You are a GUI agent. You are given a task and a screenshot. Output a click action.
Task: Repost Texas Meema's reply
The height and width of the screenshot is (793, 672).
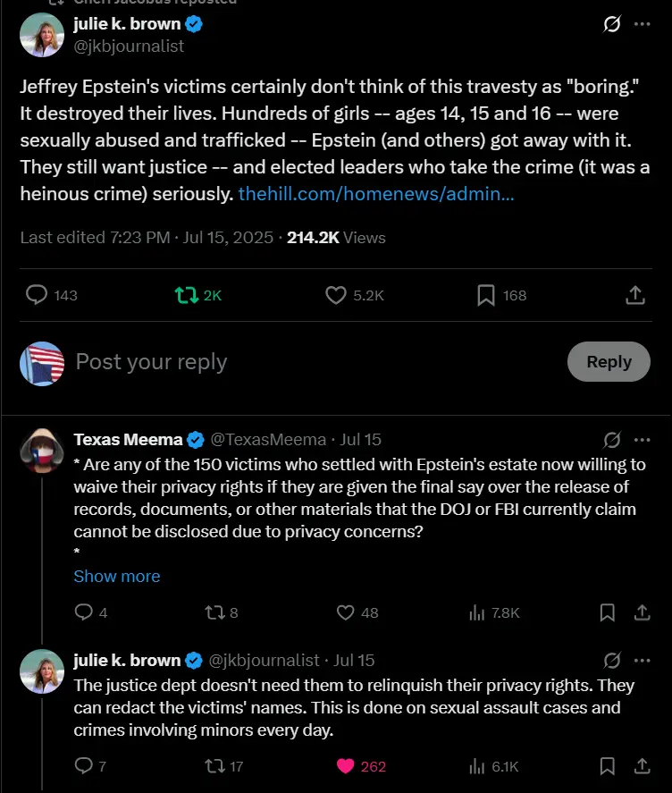tap(214, 612)
